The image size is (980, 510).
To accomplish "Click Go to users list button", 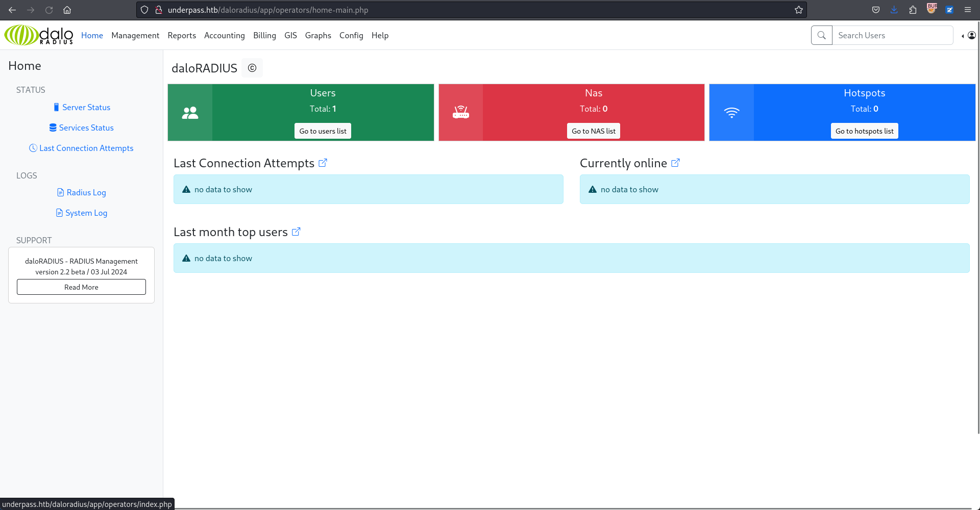I will tap(323, 131).
